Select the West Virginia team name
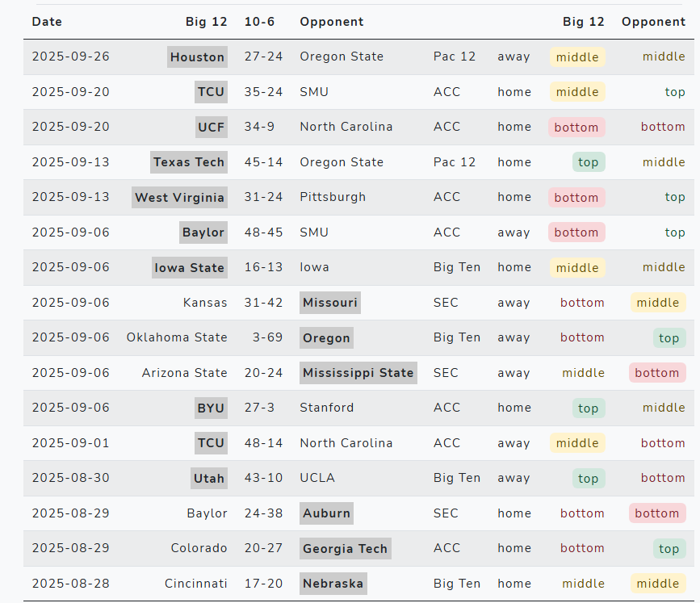The width and height of the screenshot is (700, 603). coord(179,198)
